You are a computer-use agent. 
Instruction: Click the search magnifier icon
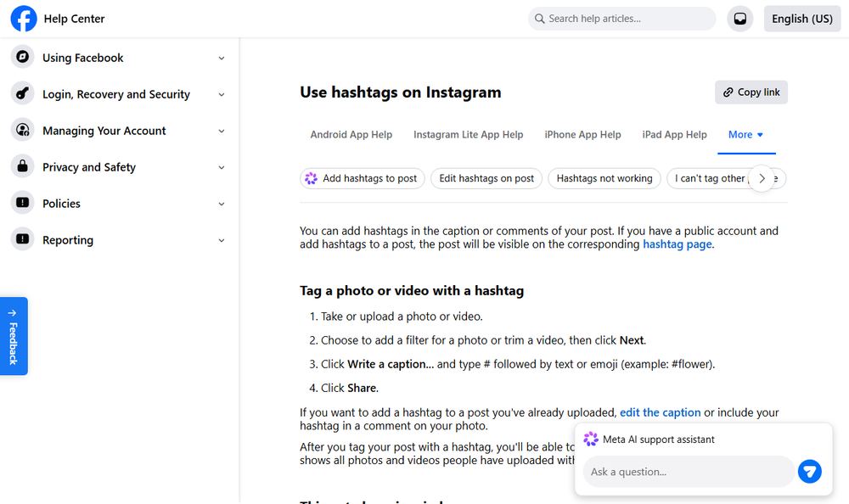(x=539, y=19)
